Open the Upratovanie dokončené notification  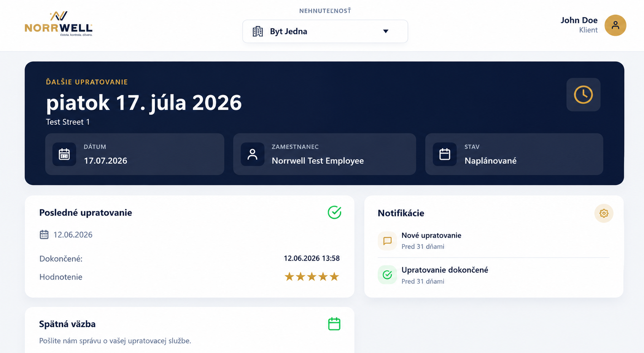(493, 275)
